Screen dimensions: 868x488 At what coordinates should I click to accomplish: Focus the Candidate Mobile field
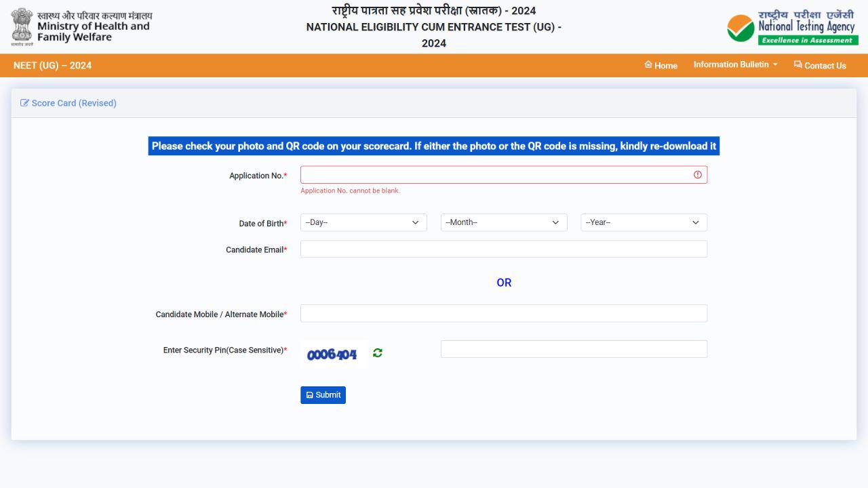[504, 313]
